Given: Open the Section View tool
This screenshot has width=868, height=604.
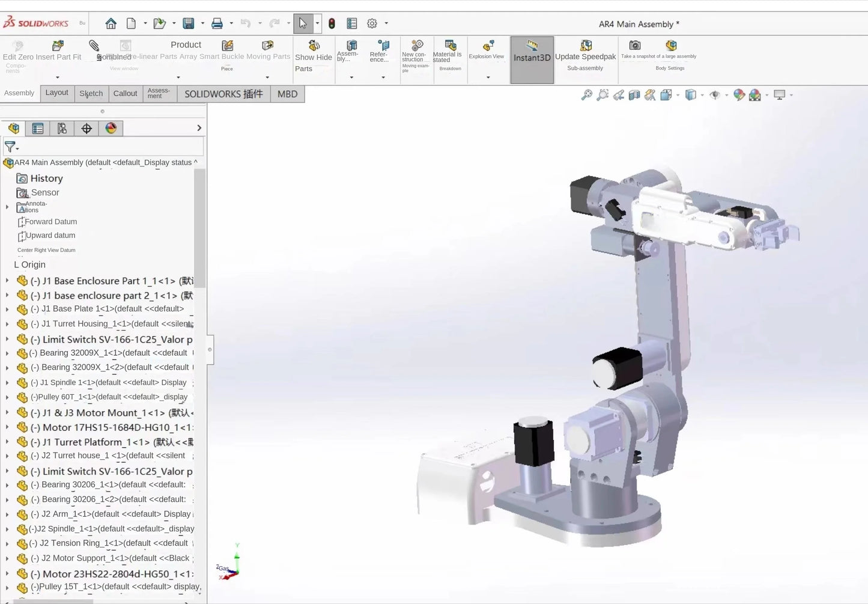Looking at the screenshot, I should [x=634, y=94].
